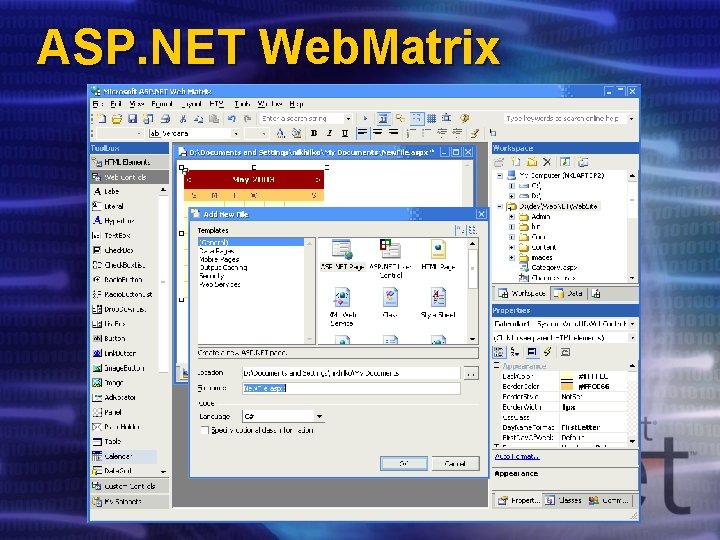Image resolution: width=720 pixels, height=540 pixels.
Task: Switch to the Data tab in Workspace panel
Action: 568,293
